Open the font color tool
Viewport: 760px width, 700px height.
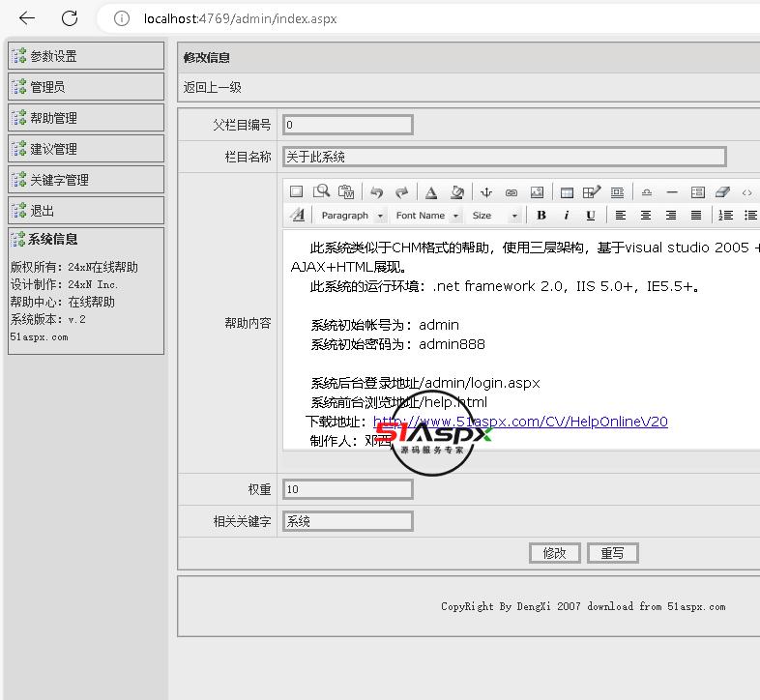tap(431, 192)
